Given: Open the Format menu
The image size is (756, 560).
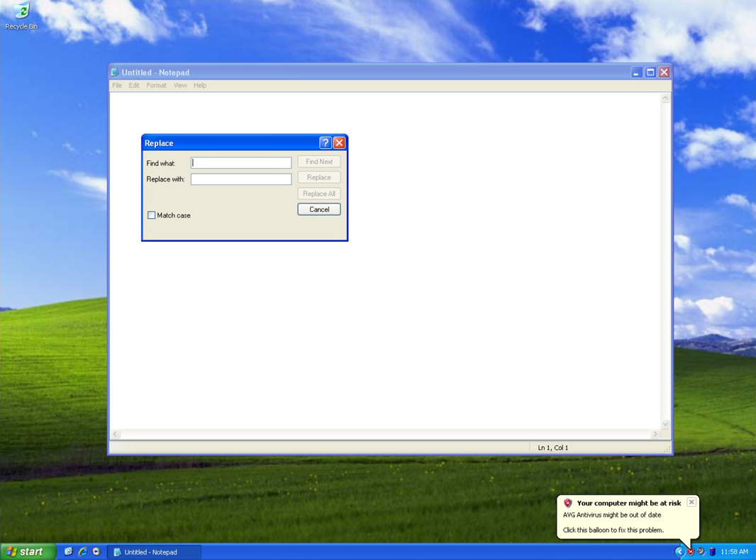Looking at the screenshot, I should (156, 85).
